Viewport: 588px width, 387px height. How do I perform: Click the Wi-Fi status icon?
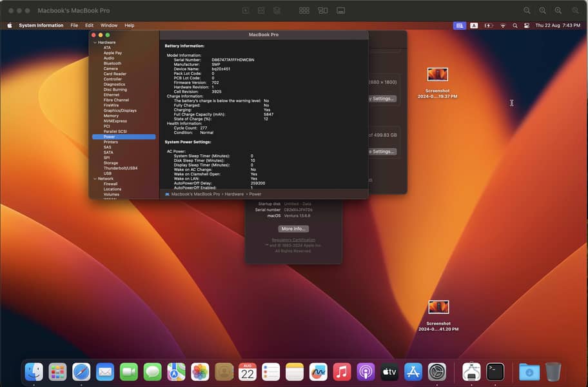pyautogui.click(x=503, y=26)
